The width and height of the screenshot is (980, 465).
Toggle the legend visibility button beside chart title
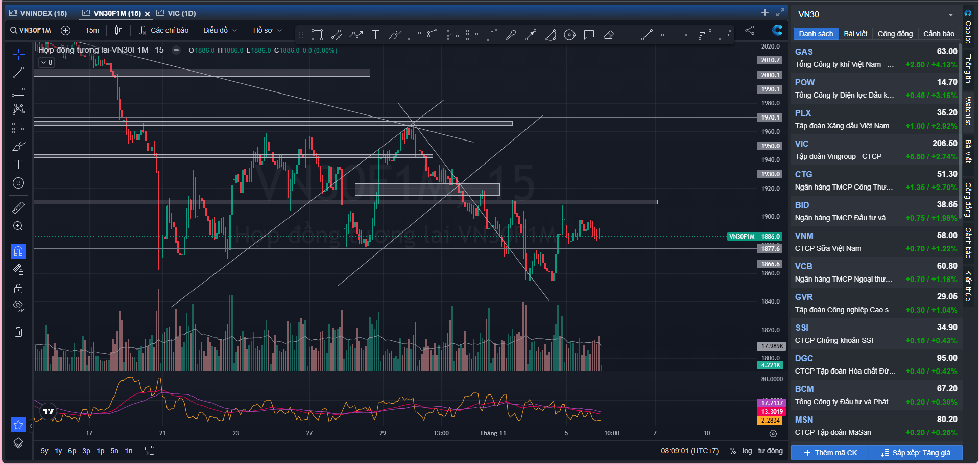tap(176, 50)
